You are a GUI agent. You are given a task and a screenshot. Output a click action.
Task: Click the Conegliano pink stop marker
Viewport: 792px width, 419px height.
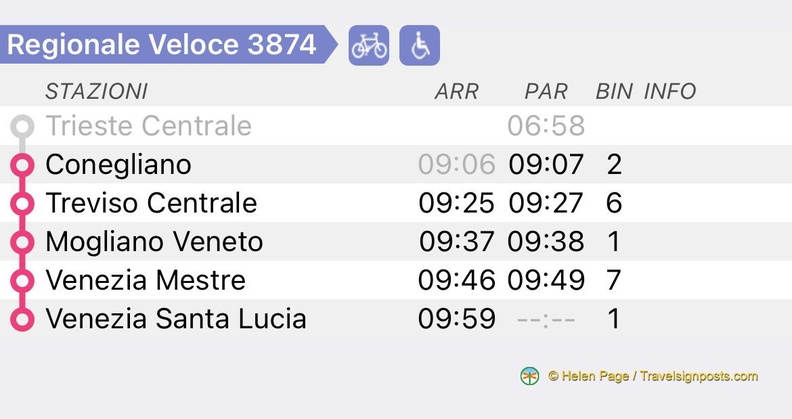[x=21, y=165]
